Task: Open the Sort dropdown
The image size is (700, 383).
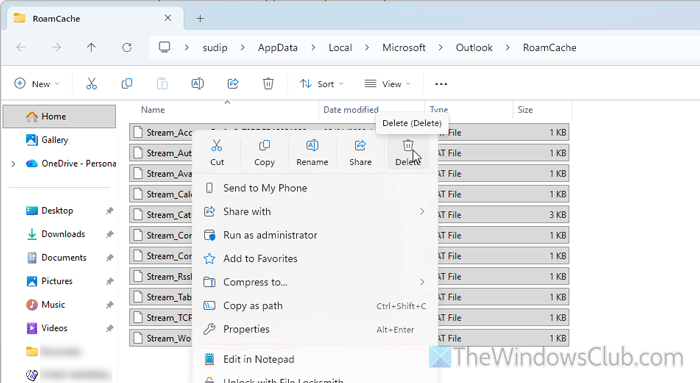Action: point(321,84)
